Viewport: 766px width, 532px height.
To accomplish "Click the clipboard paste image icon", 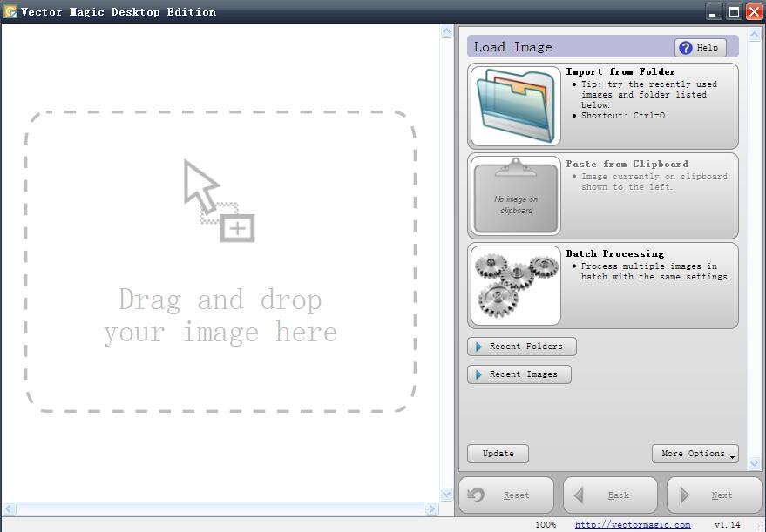I will [515, 196].
